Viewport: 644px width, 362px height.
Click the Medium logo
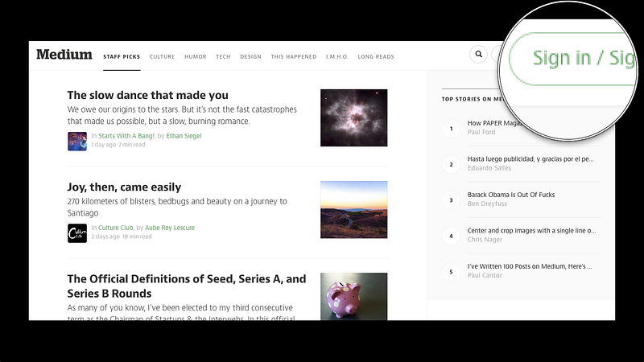tap(64, 54)
